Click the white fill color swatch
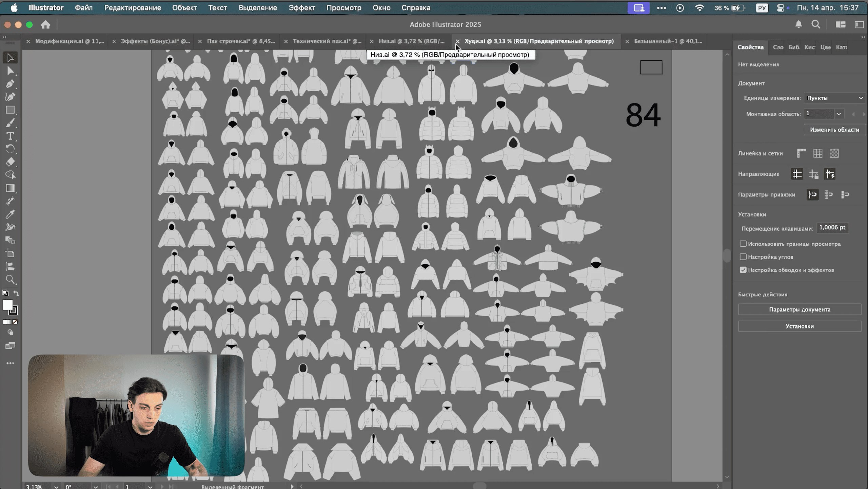Image resolution: width=868 pixels, height=489 pixels. click(x=7, y=305)
